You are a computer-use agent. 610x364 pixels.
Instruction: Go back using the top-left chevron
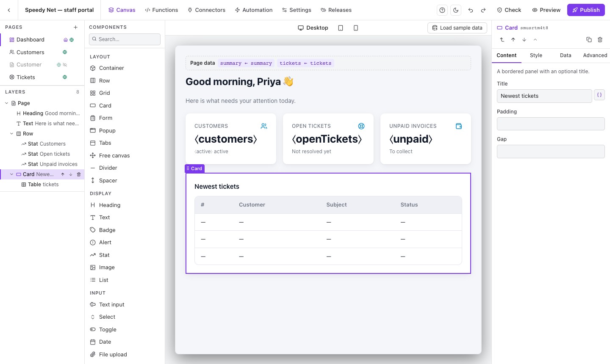(x=9, y=10)
